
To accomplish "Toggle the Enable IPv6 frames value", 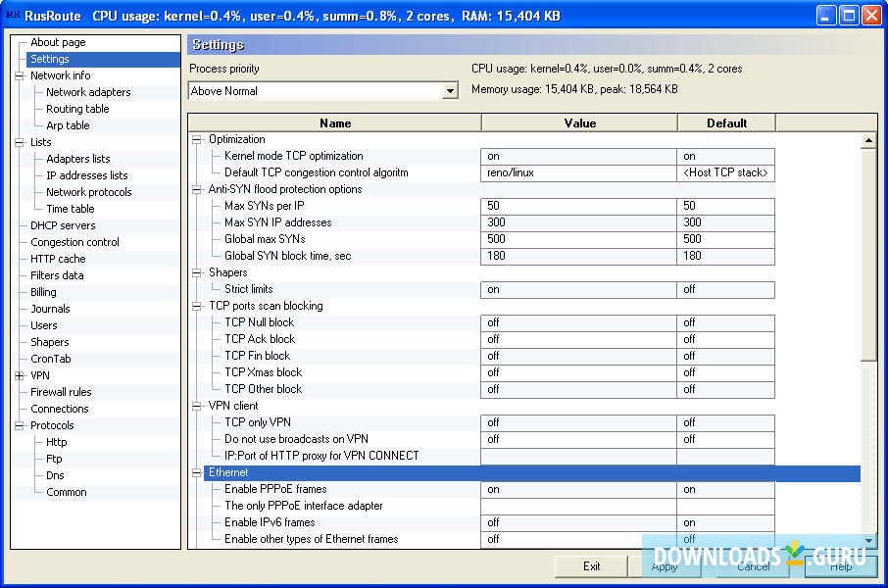I will coord(578,523).
